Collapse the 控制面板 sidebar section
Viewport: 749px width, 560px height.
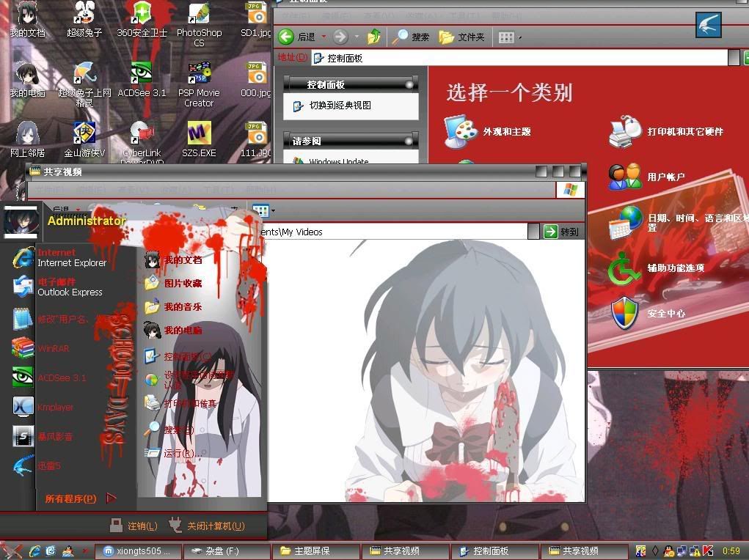pos(409,84)
